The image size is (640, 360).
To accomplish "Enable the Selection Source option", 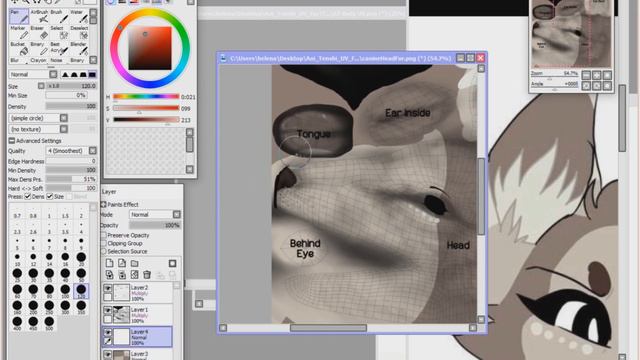I will tap(104, 251).
